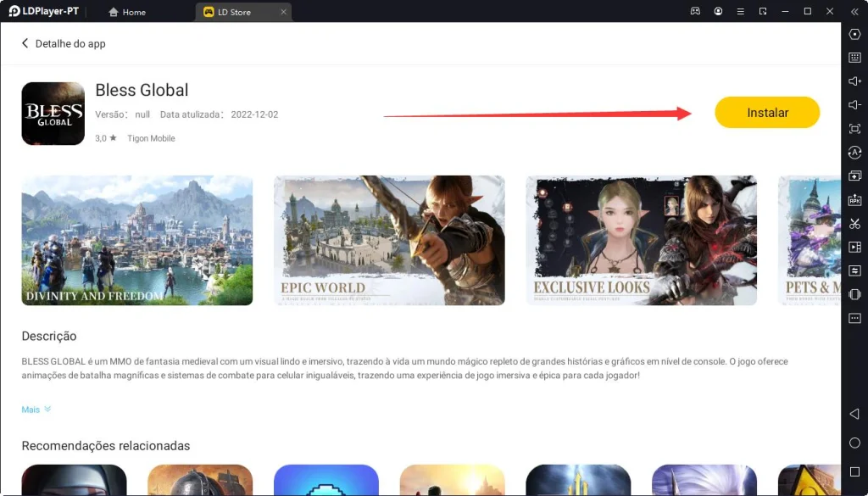Image resolution: width=868 pixels, height=496 pixels.
Task: Open the hamburger menu in the title bar
Action: [x=741, y=11]
